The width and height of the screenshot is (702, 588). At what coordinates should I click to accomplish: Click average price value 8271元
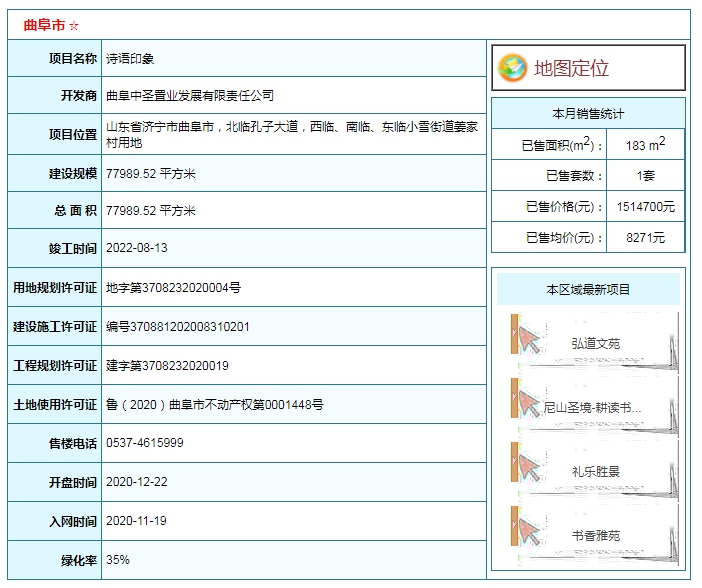(x=645, y=237)
